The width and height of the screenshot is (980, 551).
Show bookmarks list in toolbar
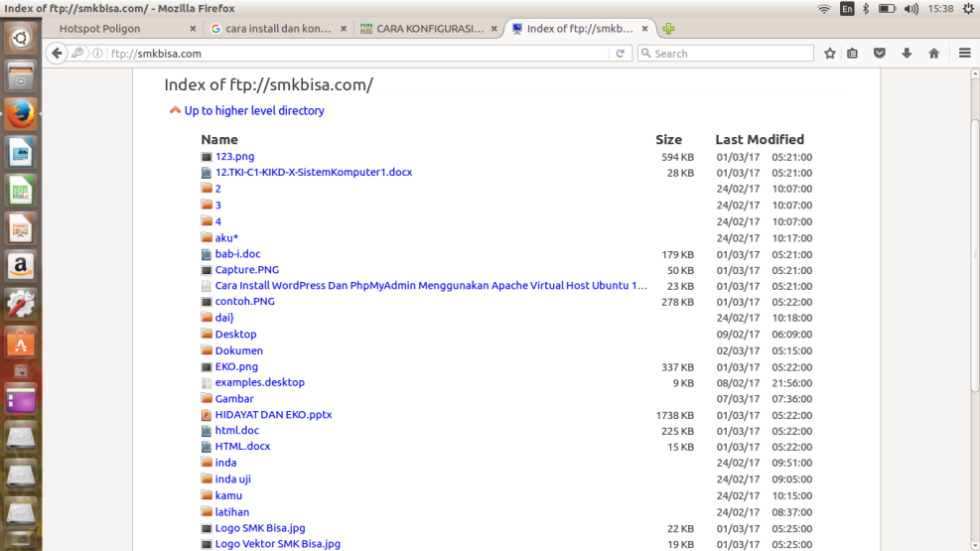click(853, 53)
